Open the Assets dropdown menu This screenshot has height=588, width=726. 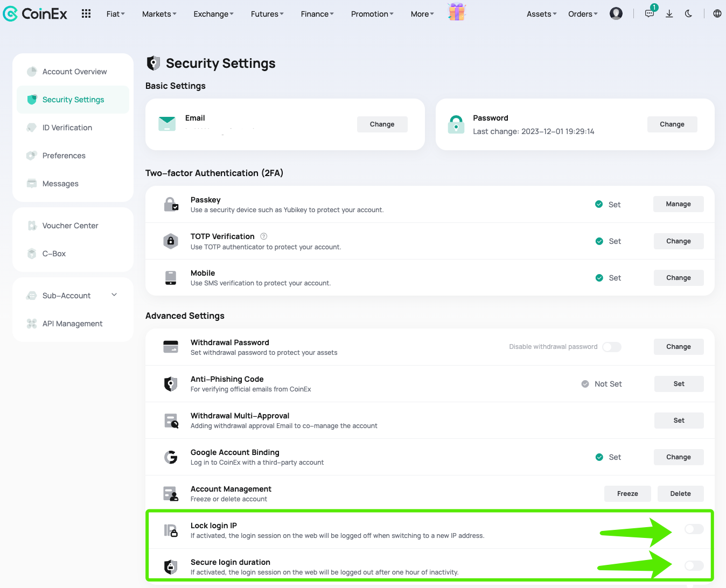(542, 14)
